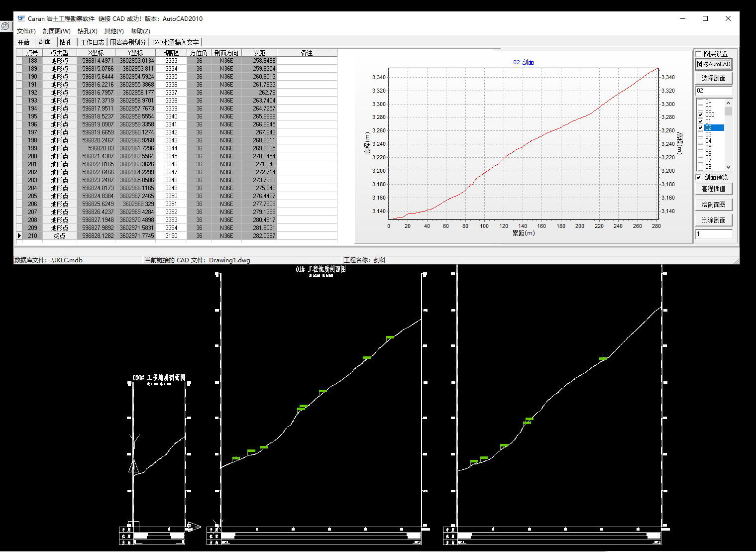756x552 pixels.
Task: Click the 01# 工程地质剖面图 title in CAD
Action: tap(321, 269)
